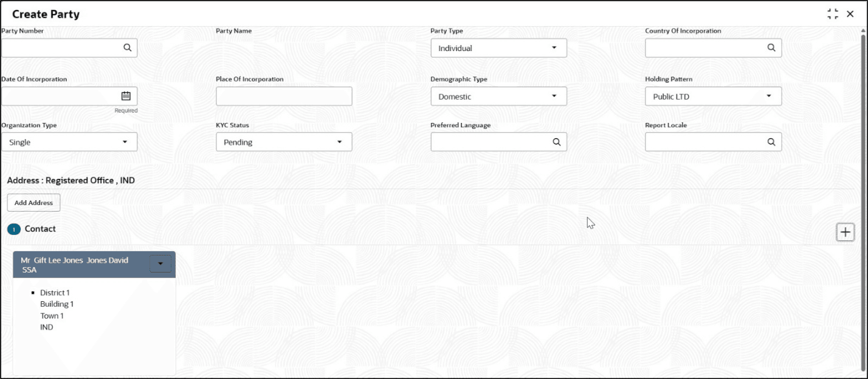Image resolution: width=868 pixels, height=379 pixels.
Task: Collapse the Create Party dialog view
Action: 833,14
